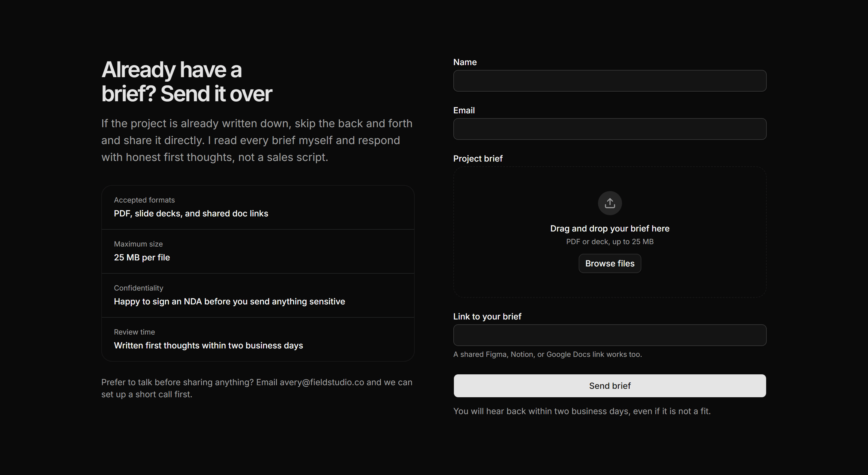
Task: Click the Figma, Notion, Google Docs helper text
Action: pos(548,354)
